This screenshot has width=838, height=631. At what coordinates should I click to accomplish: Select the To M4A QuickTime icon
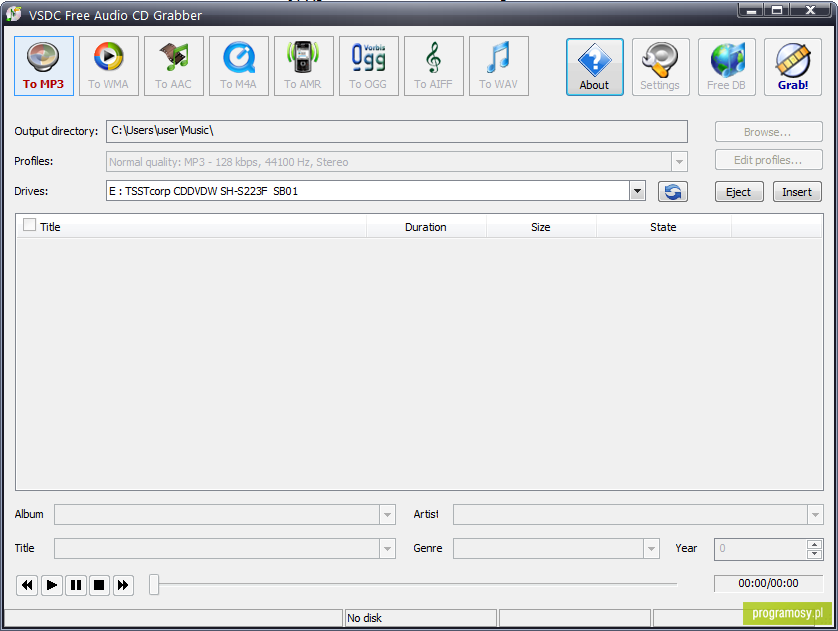point(239,66)
